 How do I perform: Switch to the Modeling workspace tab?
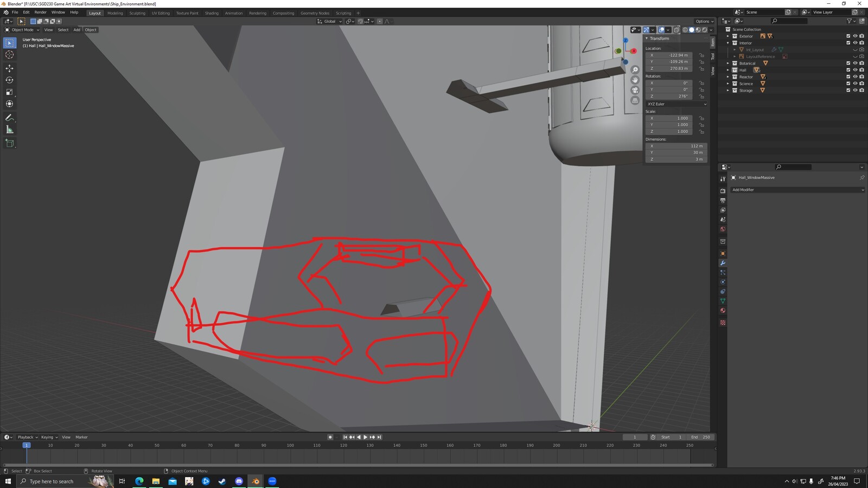(115, 13)
